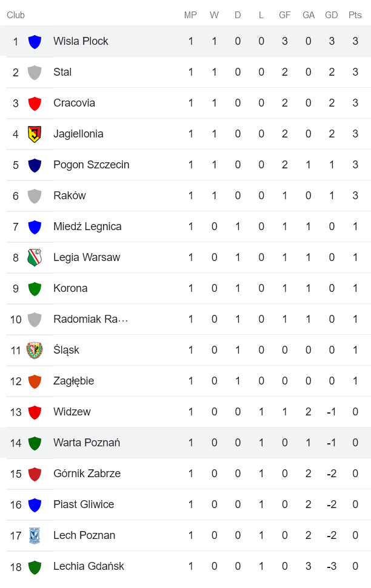This screenshot has width=371, height=588.
Task: Click the GD column header
Action: 332,15
